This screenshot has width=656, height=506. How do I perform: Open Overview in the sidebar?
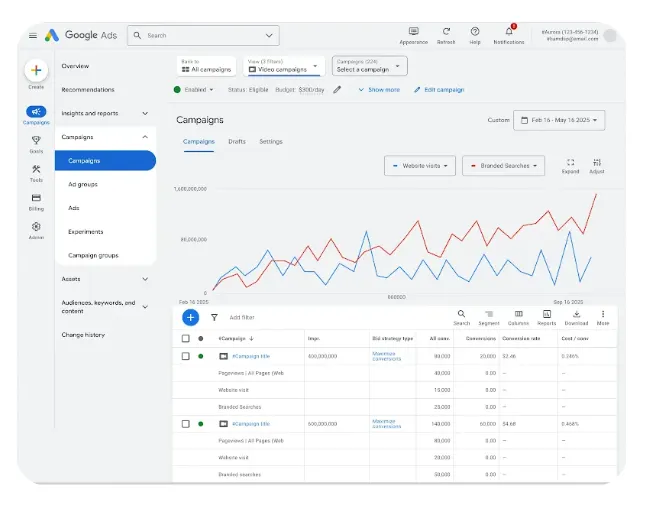point(75,66)
